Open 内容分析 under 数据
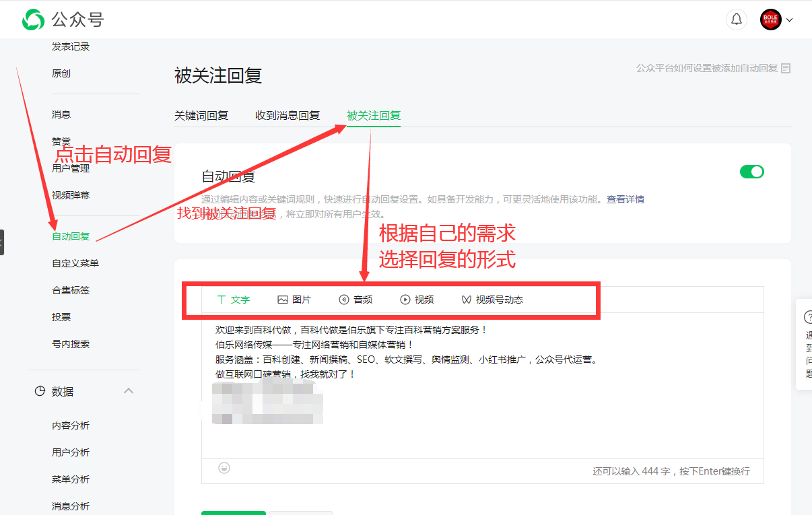The width and height of the screenshot is (812, 515). 71,425
